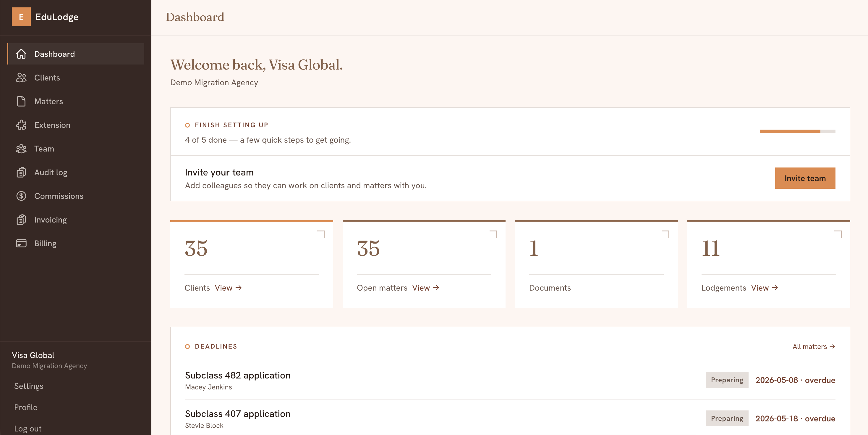Click the Visa Global account name
The height and width of the screenshot is (435, 868).
[33, 355]
